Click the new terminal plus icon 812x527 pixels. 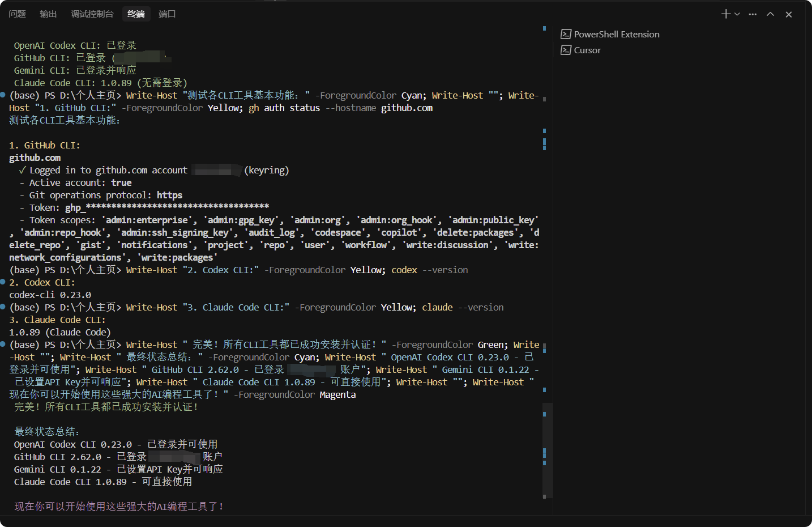pos(726,14)
